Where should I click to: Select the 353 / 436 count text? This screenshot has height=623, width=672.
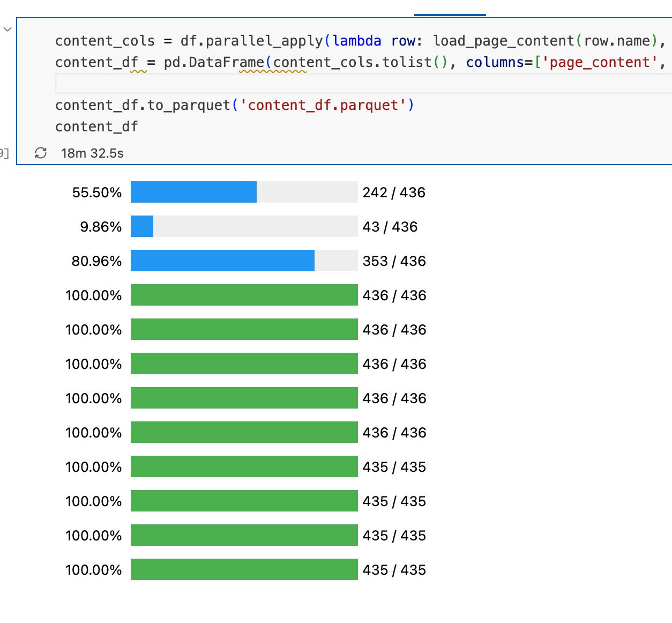pos(394,261)
